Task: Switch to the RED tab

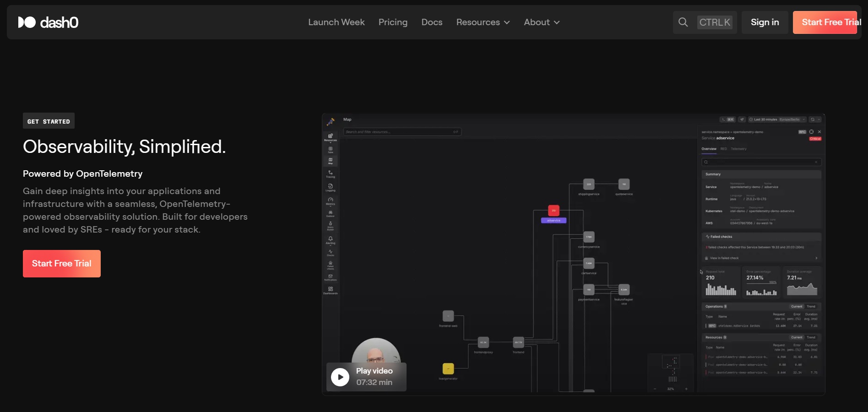Action: click(723, 149)
